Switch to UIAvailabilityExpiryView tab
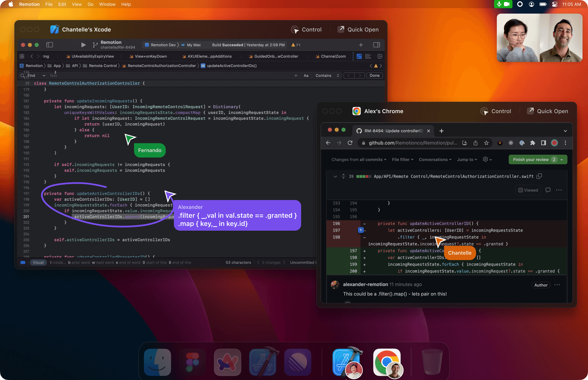The width and height of the screenshot is (588, 380). [x=90, y=56]
